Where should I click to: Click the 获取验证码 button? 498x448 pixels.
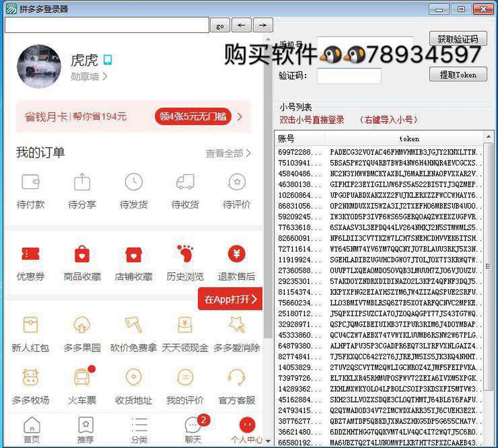click(458, 39)
